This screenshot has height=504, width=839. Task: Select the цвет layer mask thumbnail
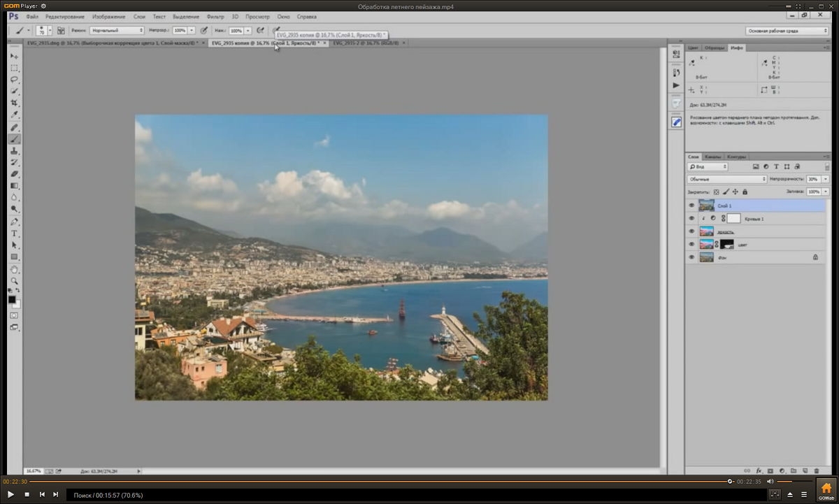727,244
